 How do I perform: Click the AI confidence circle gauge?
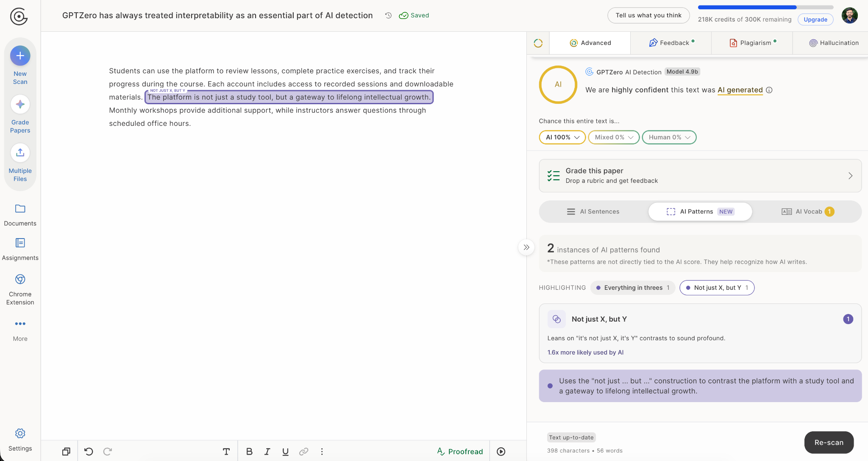558,84
